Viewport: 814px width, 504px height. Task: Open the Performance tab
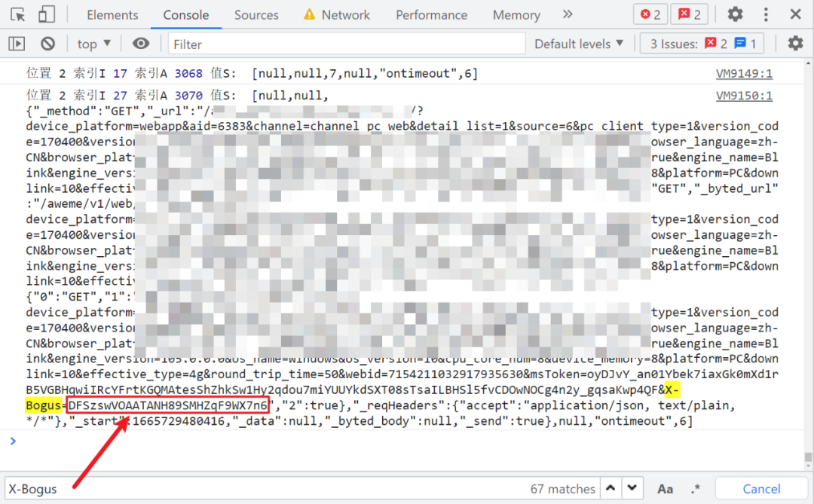click(431, 15)
